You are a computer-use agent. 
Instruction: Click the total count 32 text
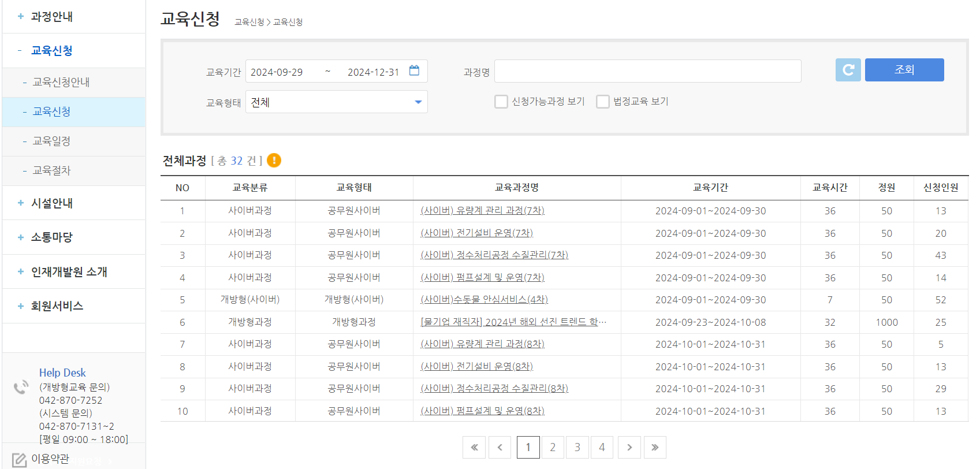tap(237, 161)
